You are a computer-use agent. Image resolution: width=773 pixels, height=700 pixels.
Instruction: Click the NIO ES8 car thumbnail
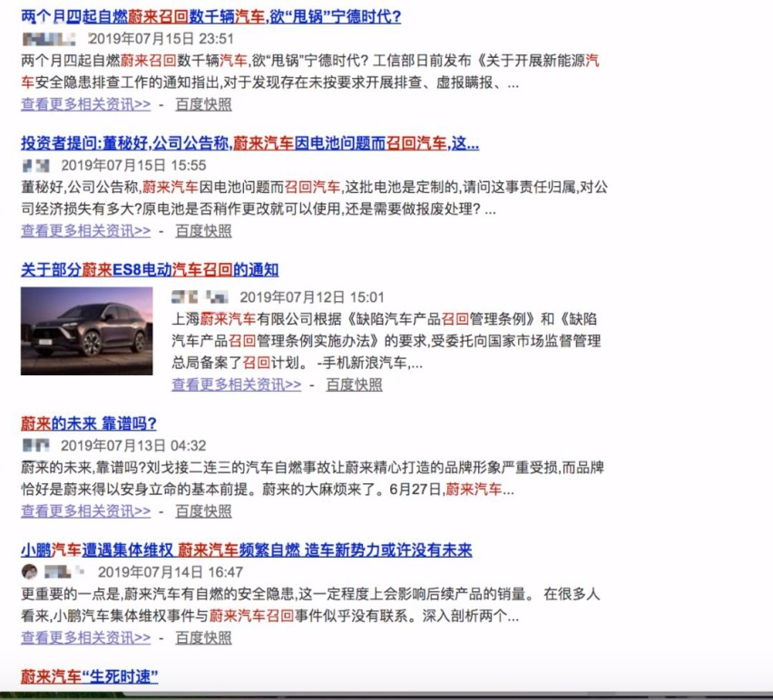pos(87,331)
